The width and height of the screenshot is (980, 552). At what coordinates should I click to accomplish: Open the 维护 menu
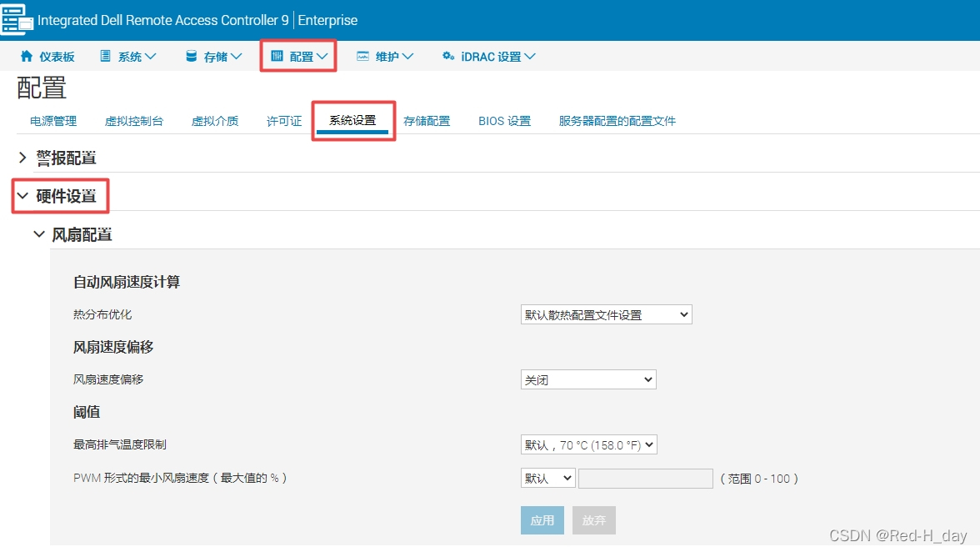[385, 56]
